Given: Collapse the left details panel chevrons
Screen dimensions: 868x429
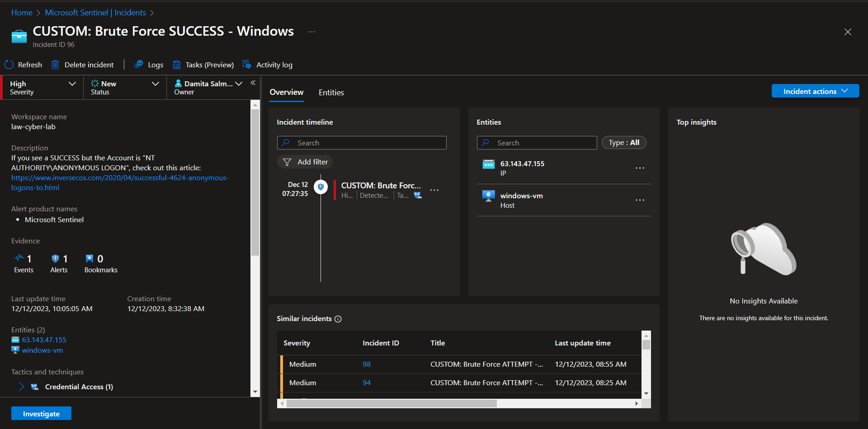Looking at the screenshot, I should pos(253,83).
